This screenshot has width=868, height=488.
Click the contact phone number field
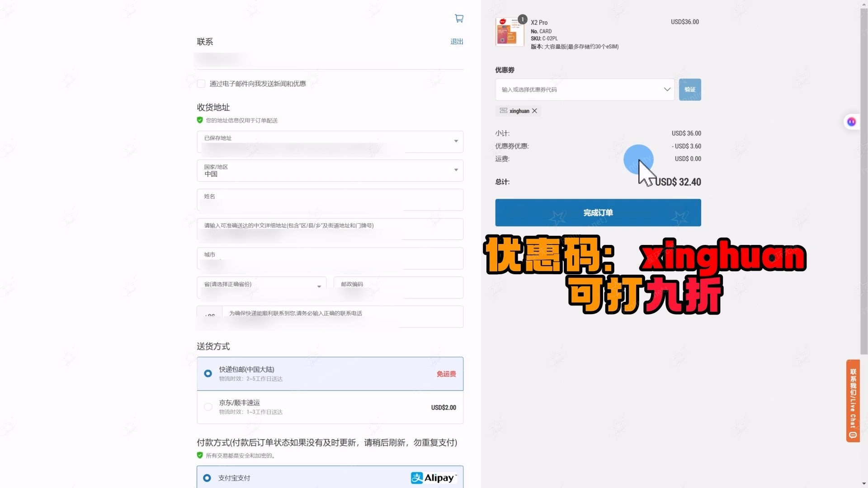click(x=343, y=317)
